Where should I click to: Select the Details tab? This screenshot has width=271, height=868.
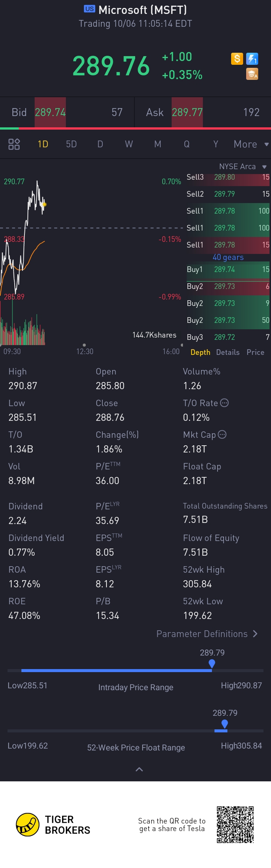click(x=228, y=352)
